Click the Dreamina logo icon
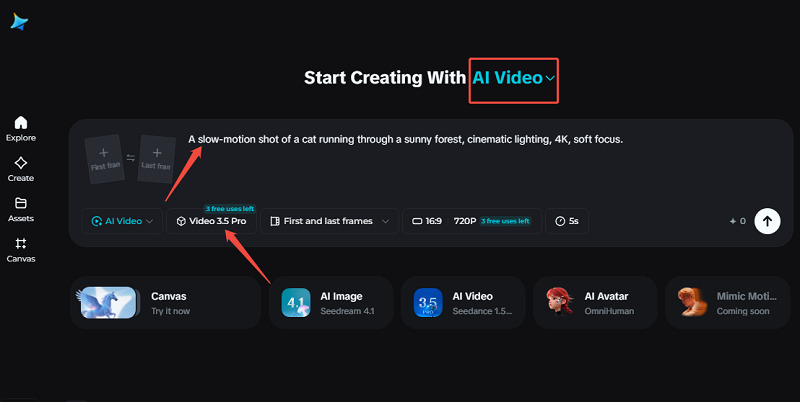This screenshot has height=402, width=800. (x=19, y=22)
